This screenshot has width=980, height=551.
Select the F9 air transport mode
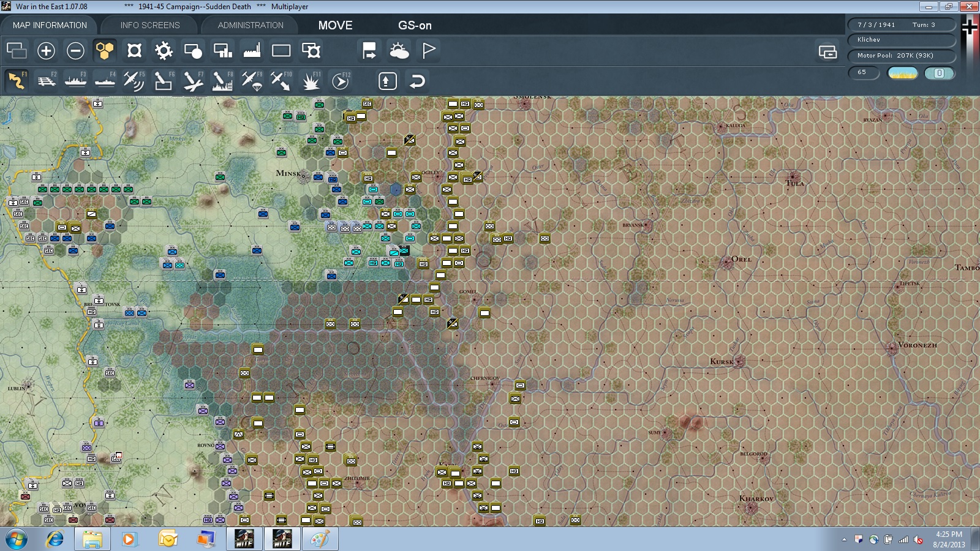tap(252, 81)
